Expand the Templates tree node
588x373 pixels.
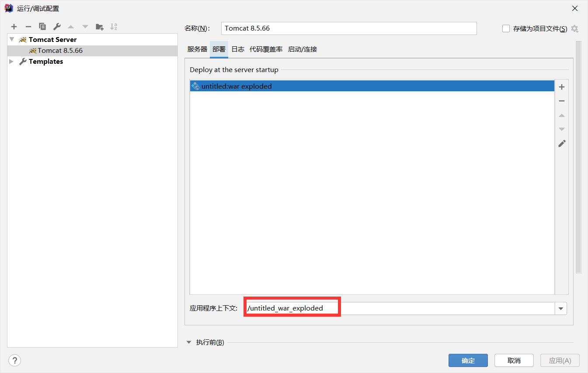[x=12, y=62]
